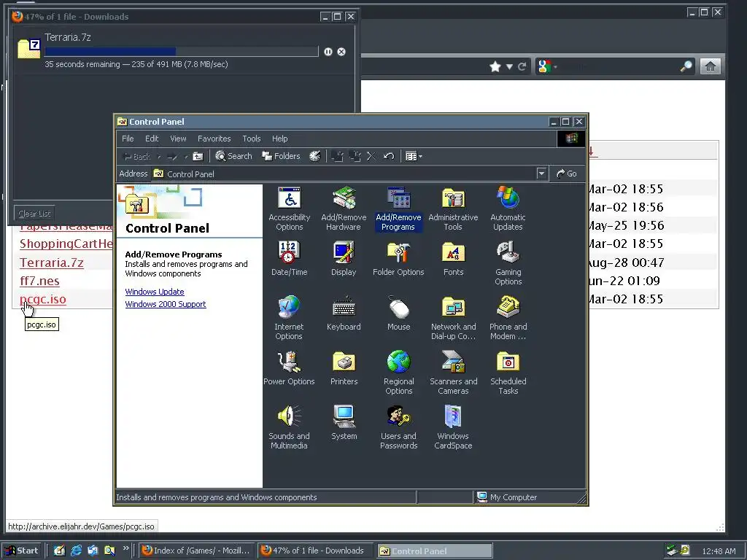Open Scanners and Cameras
Image resolution: width=747 pixels, height=560 pixels.
[453, 373]
